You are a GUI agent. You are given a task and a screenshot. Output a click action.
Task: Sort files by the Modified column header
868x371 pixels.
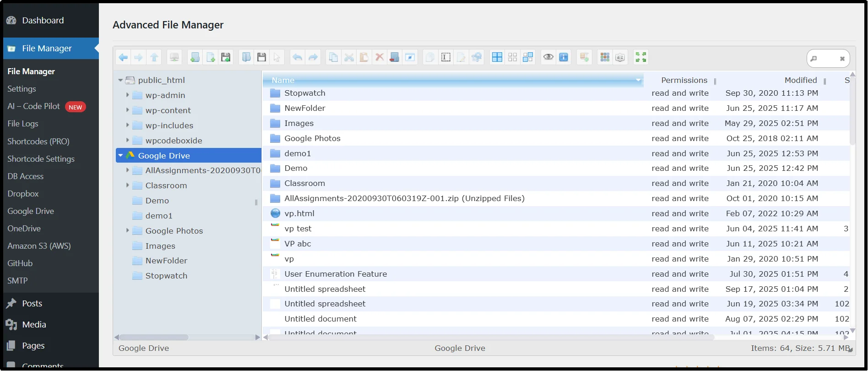click(x=801, y=80)
